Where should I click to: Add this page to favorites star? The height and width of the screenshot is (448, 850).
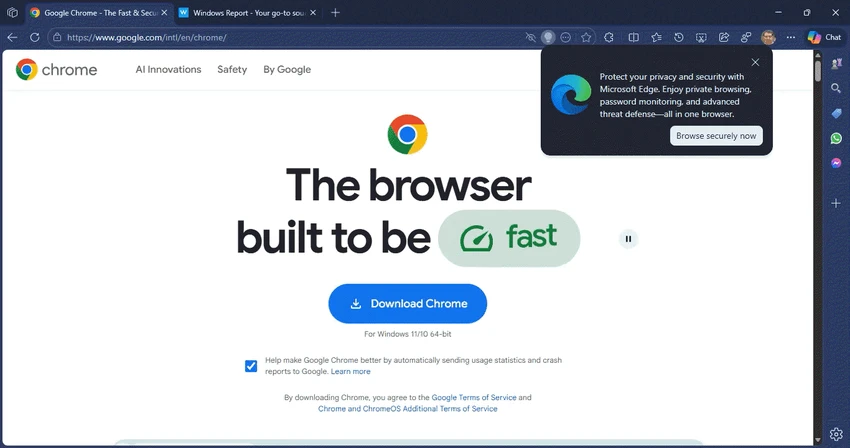coord(586,37)
